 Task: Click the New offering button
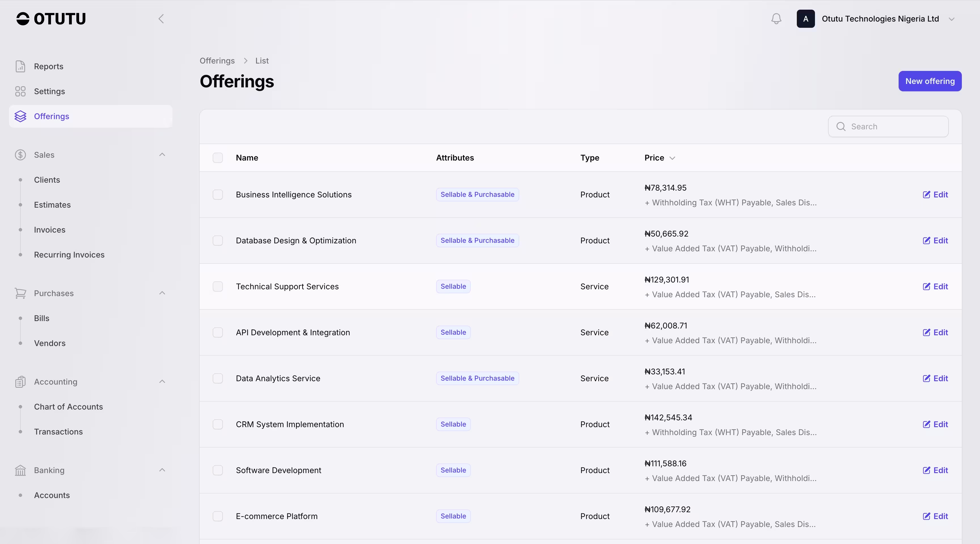[x=930, y=81]
